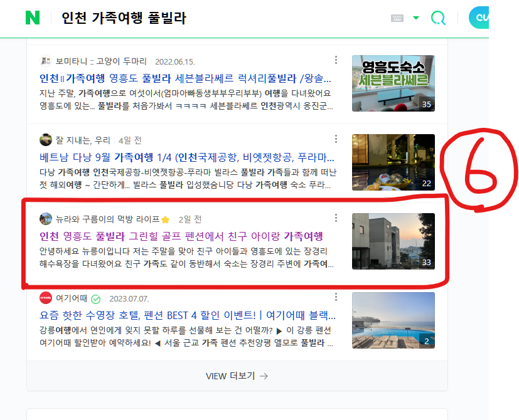The width and height of the screenshot is (519, 420).
Task: Click the green verified check beside 여기어때
Action: point(95,299)
